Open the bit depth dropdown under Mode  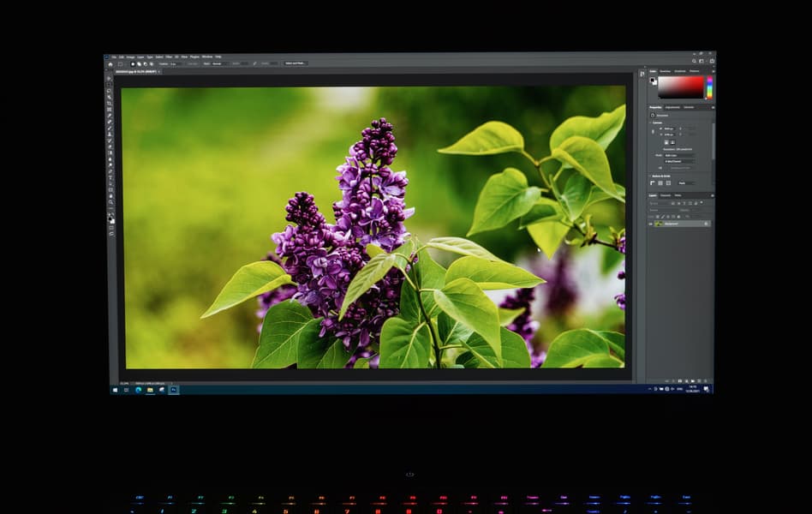(x=679, y=161)
